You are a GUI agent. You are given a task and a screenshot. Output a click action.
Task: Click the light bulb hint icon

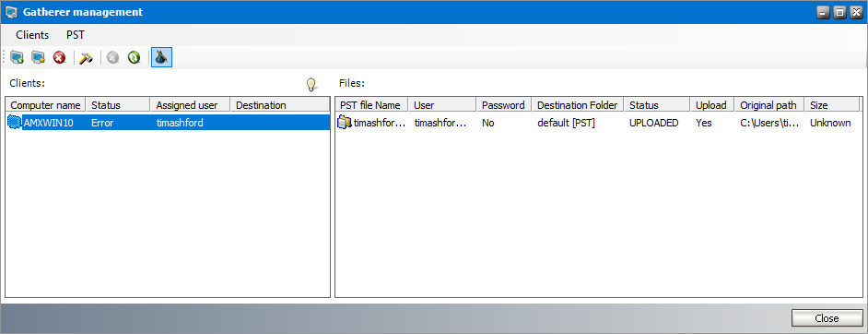point(311,85)
